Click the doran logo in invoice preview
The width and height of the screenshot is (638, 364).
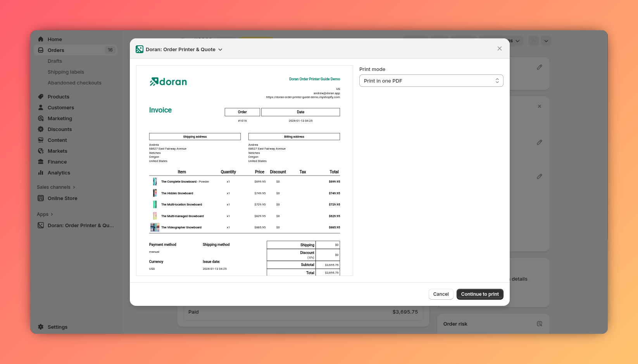(168, 81)
